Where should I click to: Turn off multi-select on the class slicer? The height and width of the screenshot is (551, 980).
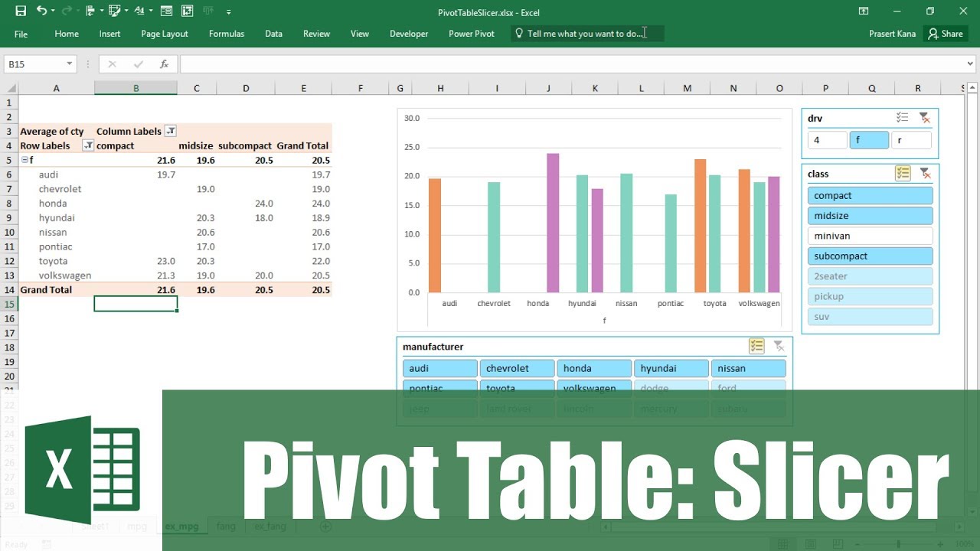(903, 174)
